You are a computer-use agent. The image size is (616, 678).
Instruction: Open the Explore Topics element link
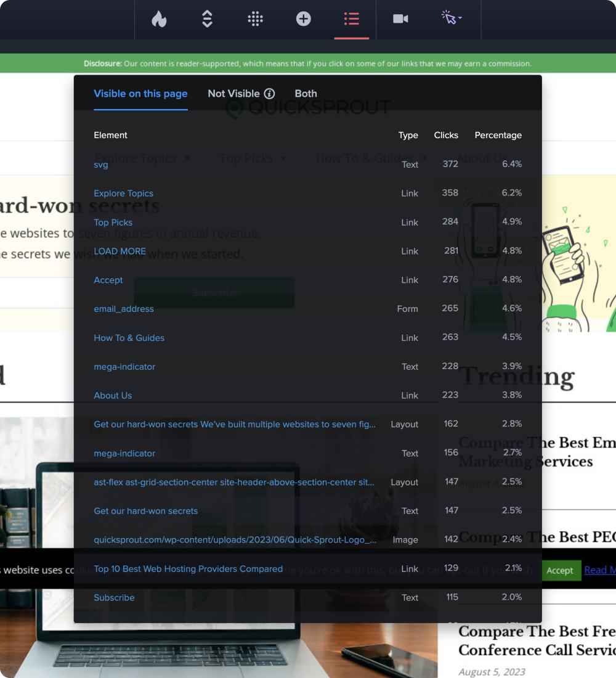(123, 194)
